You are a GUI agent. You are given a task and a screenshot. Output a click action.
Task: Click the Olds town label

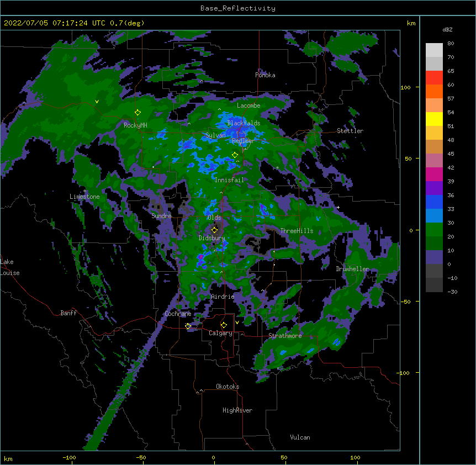[x=214, y=218]
